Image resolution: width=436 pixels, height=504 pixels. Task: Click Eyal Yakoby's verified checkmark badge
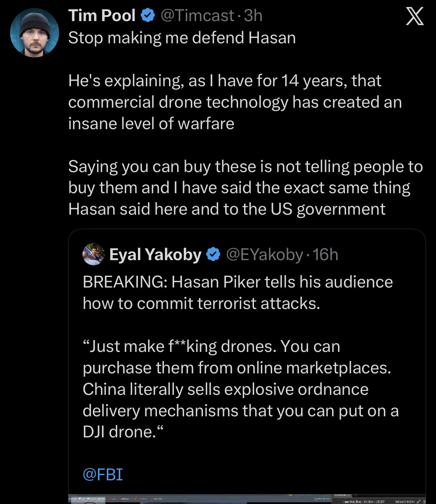tap(213, 255)
